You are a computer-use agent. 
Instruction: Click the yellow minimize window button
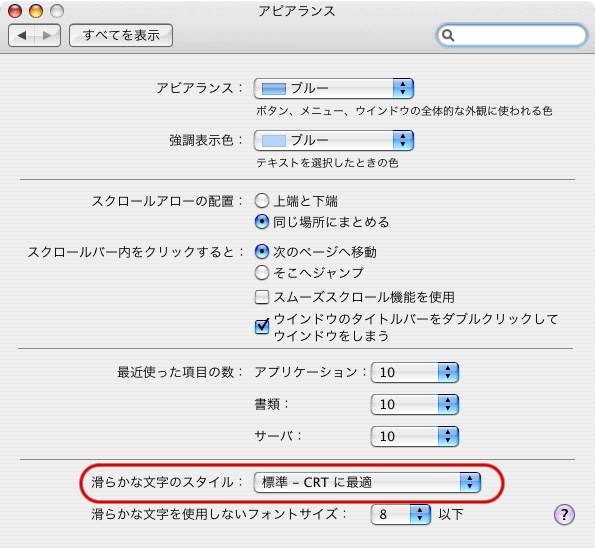coord(36,11)
